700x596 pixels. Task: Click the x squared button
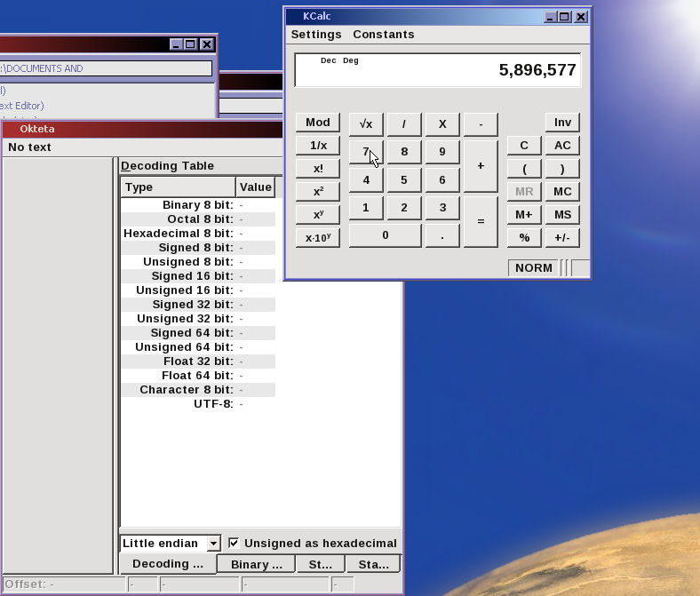[318, 192]
